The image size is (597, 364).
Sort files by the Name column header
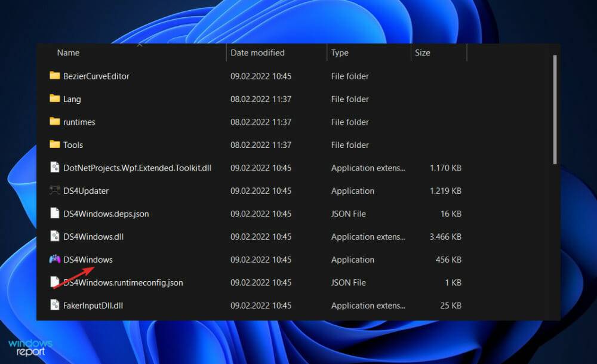pyautogui.click(x=67, y=53)
